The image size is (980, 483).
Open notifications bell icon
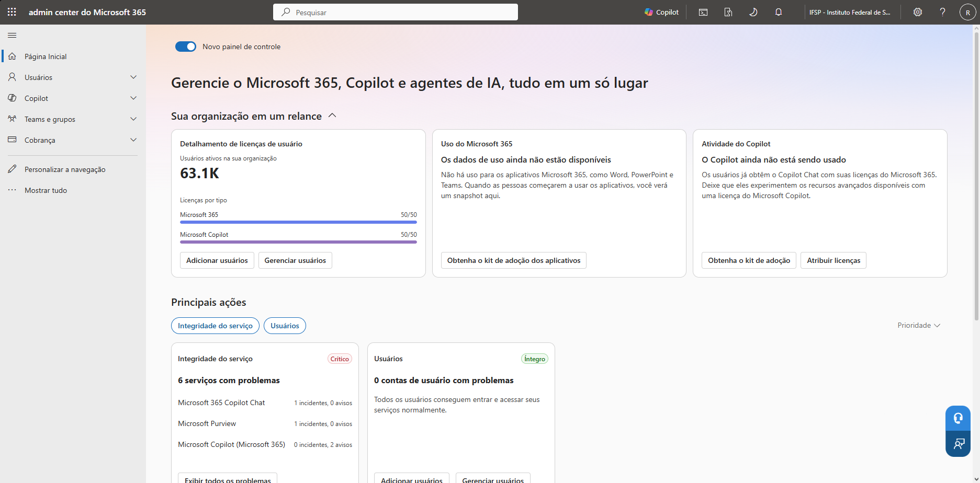tap(779, 12)
